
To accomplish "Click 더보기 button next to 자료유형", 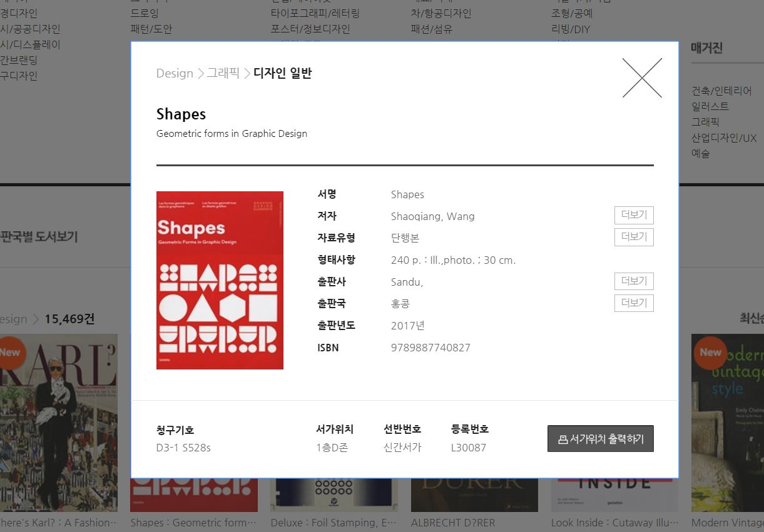I will click(x=633, y=238).
